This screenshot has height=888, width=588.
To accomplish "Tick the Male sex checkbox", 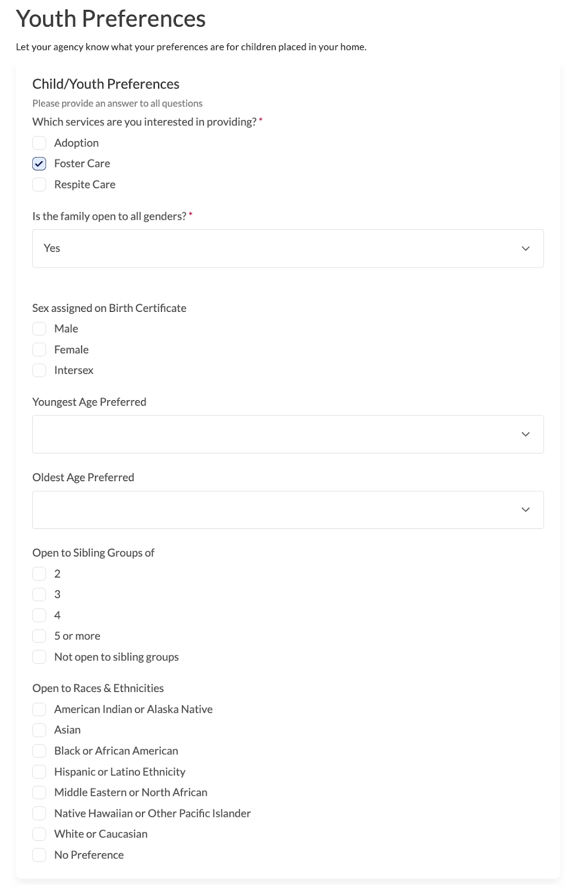I will [x=39, y=329].
